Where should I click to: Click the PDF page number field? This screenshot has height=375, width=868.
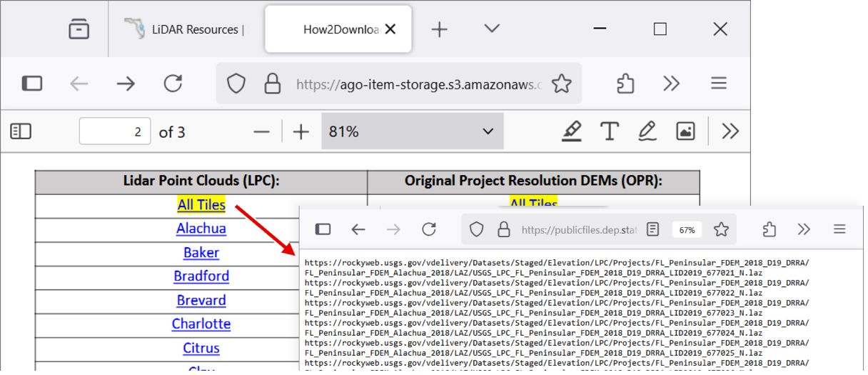pyautogui.click(x=115, y=131)
